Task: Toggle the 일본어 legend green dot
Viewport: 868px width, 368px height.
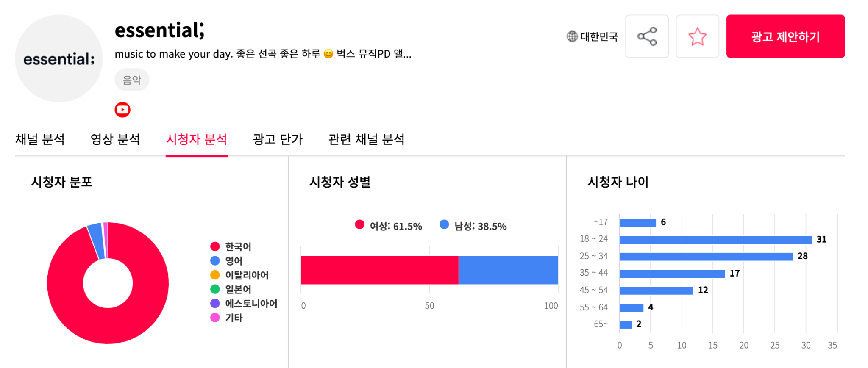Action: click(215, 289)
